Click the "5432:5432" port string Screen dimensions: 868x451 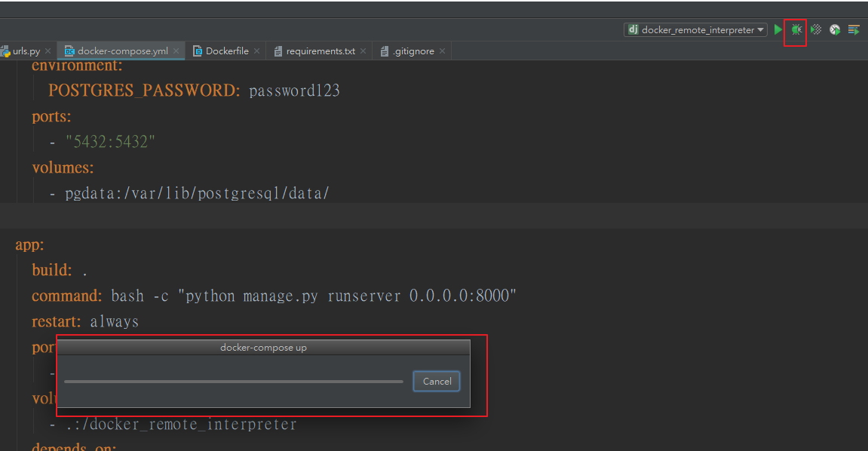click(x=110, y=142)
